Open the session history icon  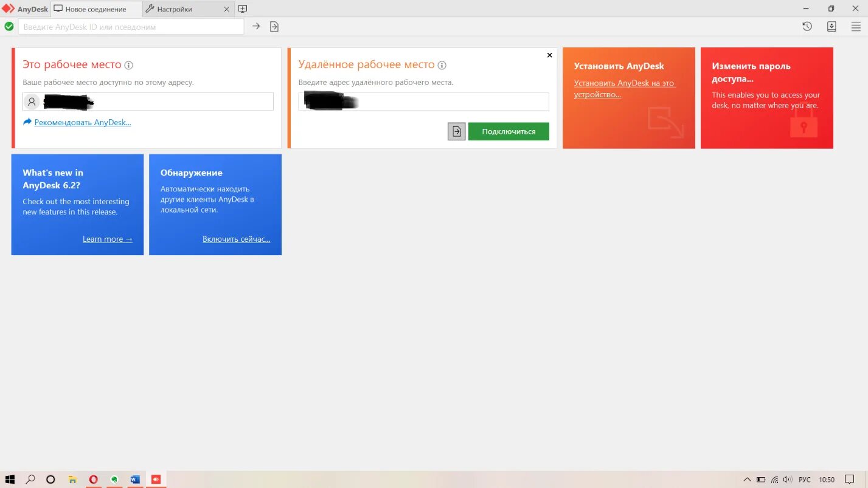[x=807, y=26]
